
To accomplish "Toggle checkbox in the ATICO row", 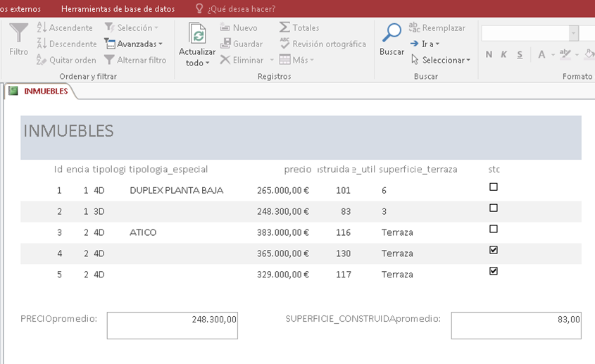I will tap(494, 229).
